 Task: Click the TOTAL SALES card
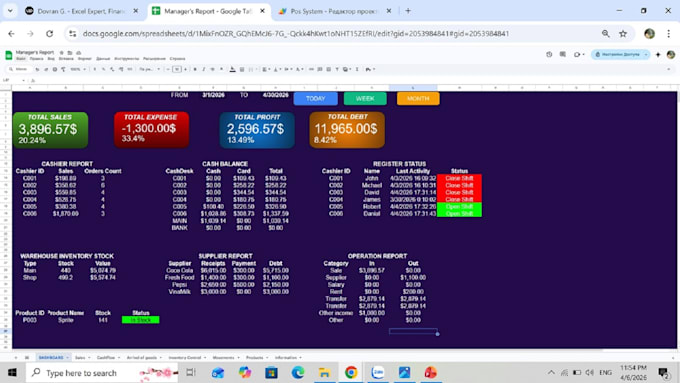point(50,130)
